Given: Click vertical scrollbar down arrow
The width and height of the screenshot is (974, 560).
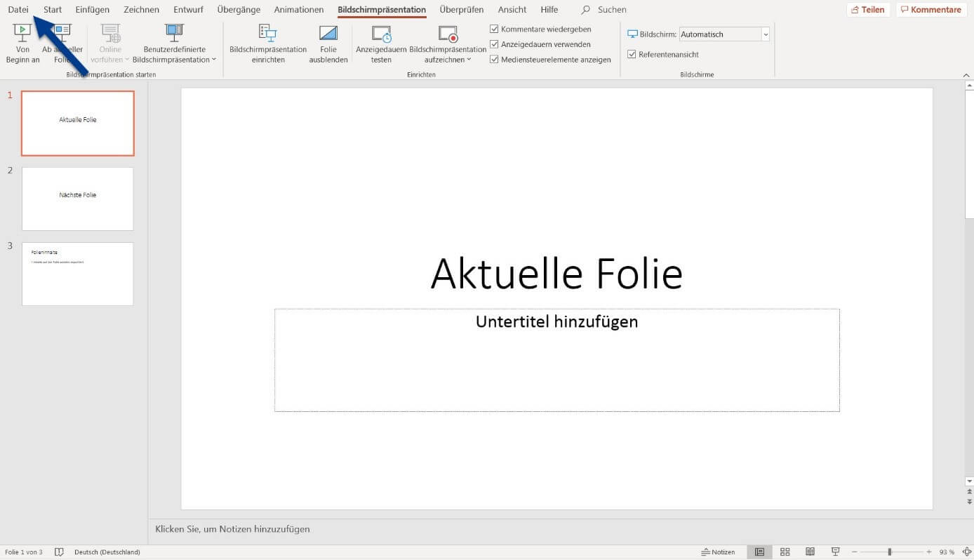Looking at the screenshot, I should [969, 481].
